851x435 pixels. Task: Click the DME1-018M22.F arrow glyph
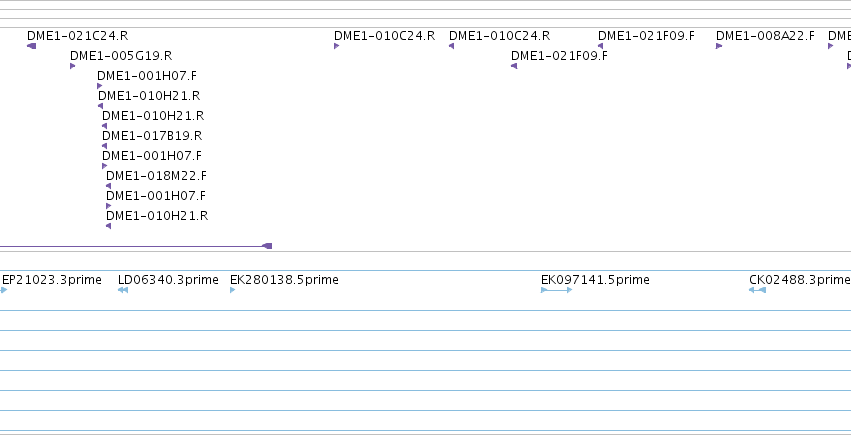[109, 186]
